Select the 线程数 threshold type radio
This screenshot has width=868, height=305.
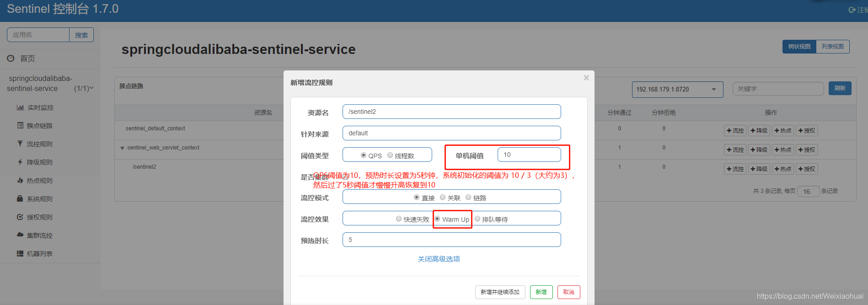[390, 155]
